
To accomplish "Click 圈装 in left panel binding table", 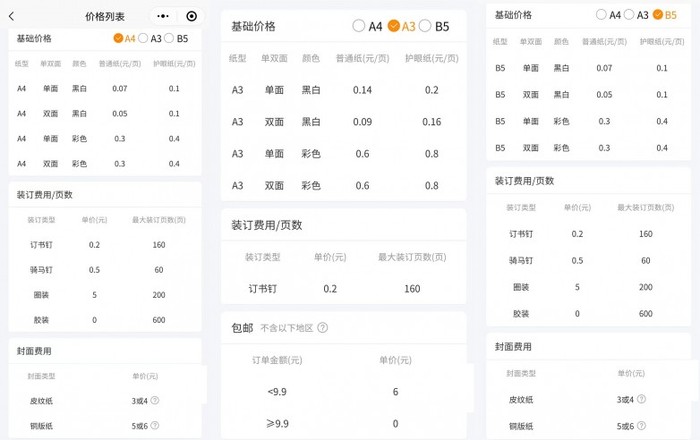I will (41, 295).
